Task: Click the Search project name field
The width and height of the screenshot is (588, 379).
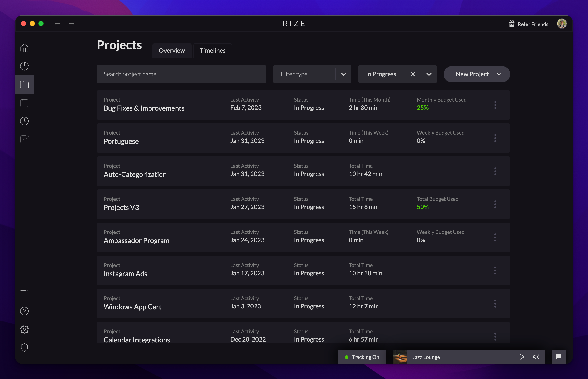Action: (181, 74)
